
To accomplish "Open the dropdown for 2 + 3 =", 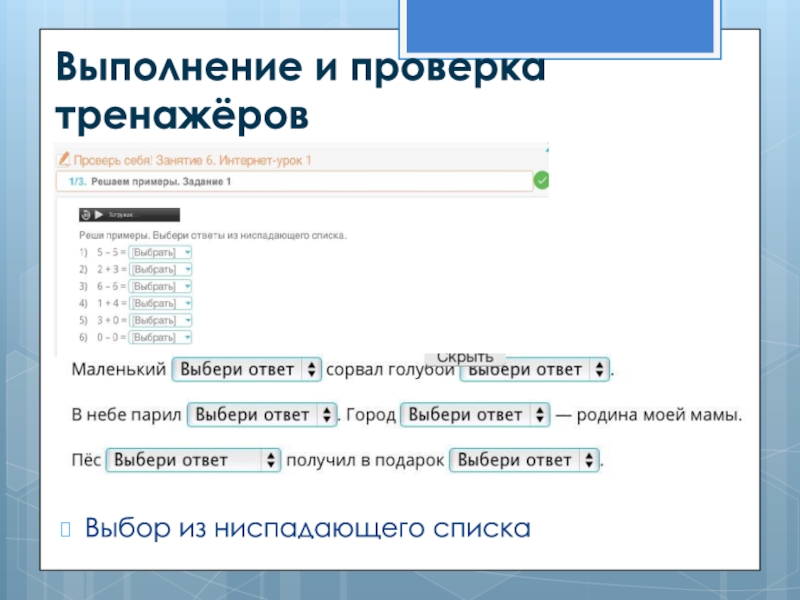I will click(x=160, y=269).
